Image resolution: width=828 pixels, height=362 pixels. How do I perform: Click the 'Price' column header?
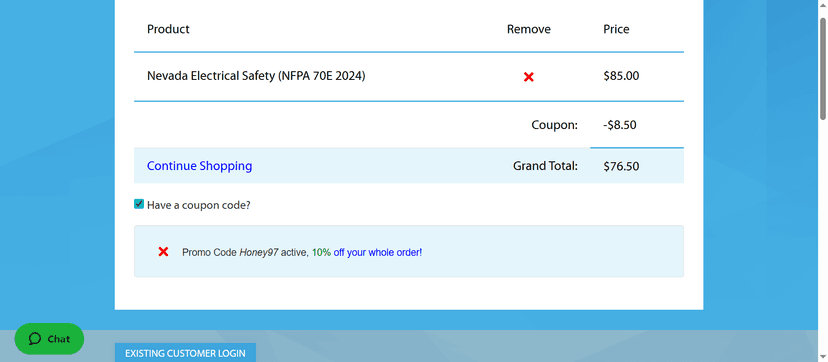(x=616, y=29)
